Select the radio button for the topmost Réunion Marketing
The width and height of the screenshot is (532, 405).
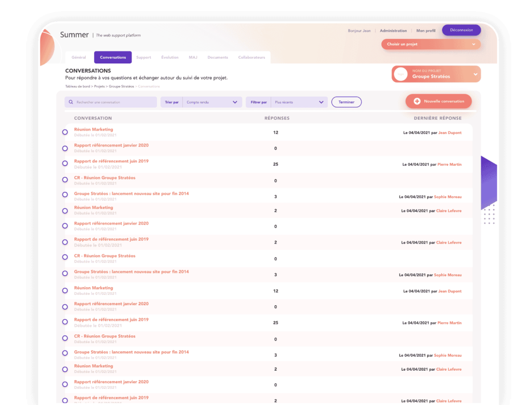click(x=65, y=132)
